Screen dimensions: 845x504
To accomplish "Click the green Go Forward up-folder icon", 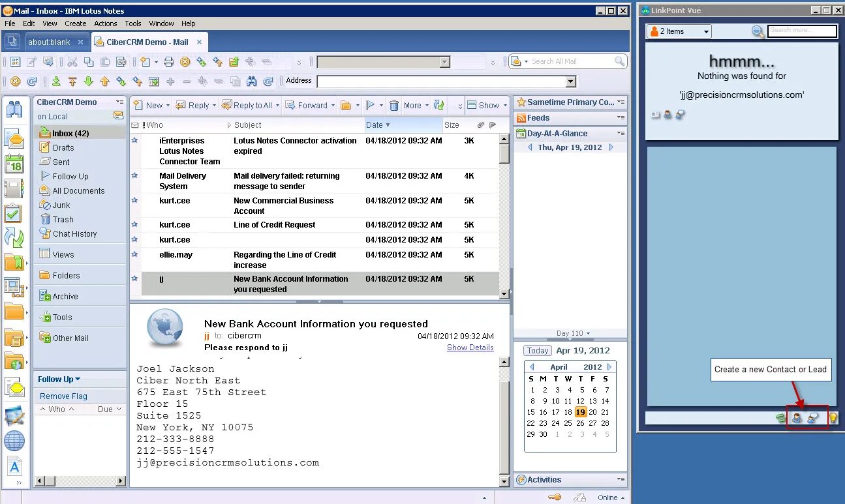I will 234,62.
